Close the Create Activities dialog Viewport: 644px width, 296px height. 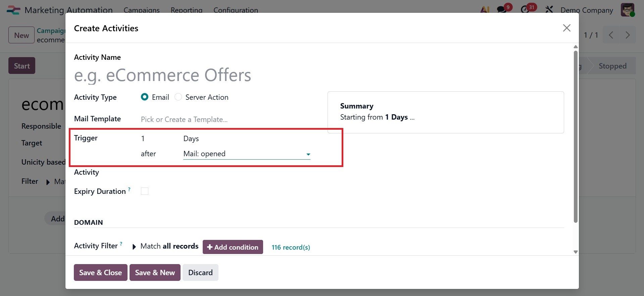coord(566,28)
